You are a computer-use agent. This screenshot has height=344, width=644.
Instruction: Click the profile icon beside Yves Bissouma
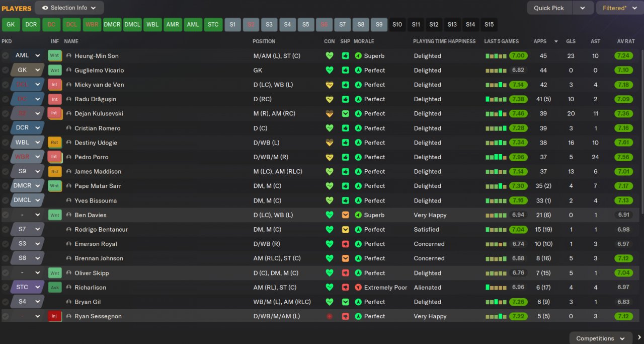pyautogui.click(x=69, y=200)
